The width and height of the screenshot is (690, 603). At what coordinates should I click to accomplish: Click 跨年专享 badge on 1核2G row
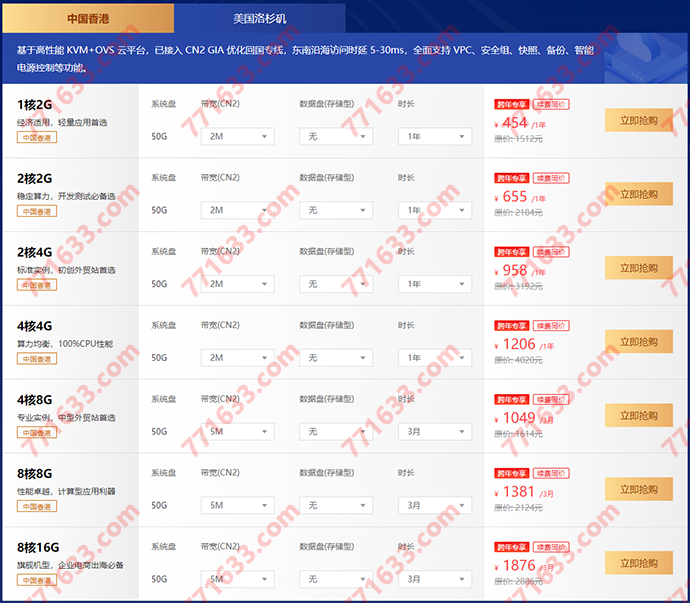(511, 104)
